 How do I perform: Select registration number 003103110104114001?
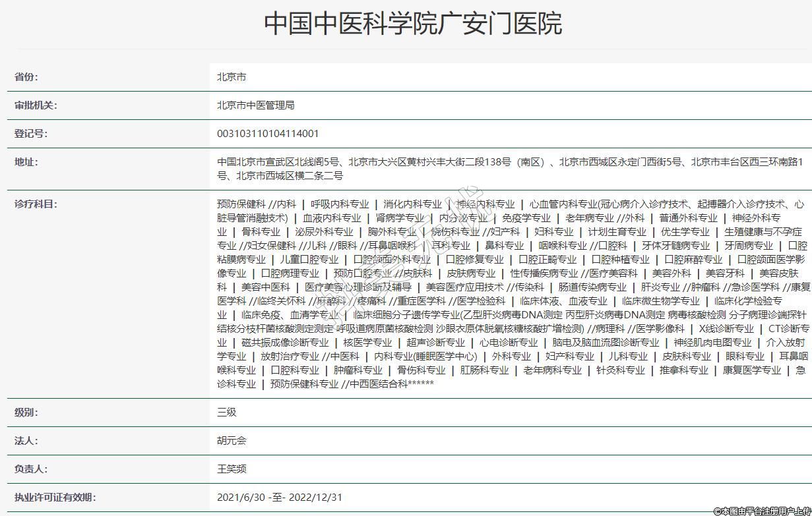[268, 133]
